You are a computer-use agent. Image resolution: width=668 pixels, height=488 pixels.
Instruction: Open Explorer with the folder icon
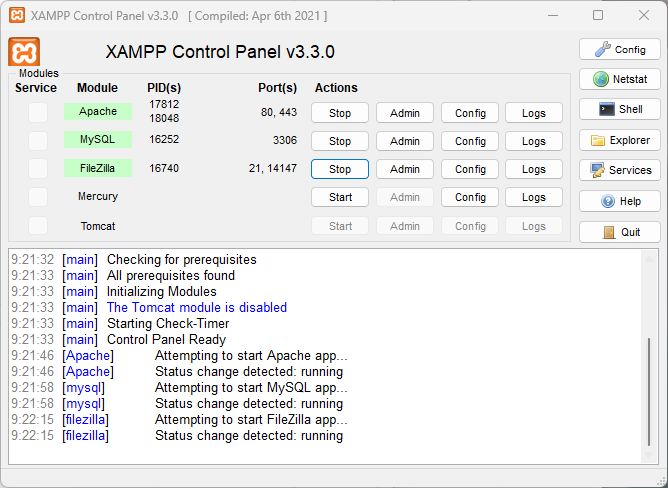(619, 140)
